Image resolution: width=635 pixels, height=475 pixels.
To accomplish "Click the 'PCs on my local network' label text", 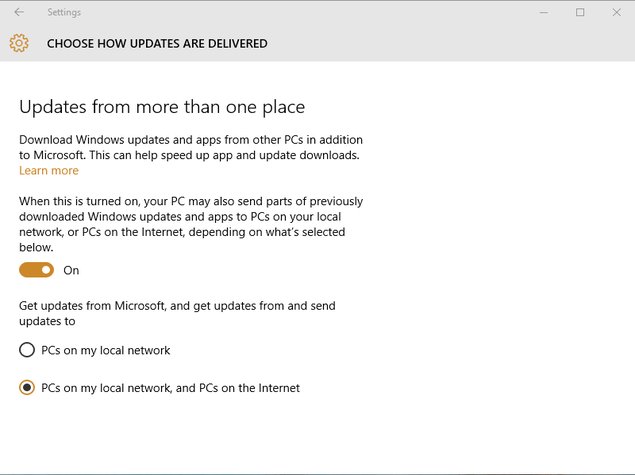I will 106,350.
